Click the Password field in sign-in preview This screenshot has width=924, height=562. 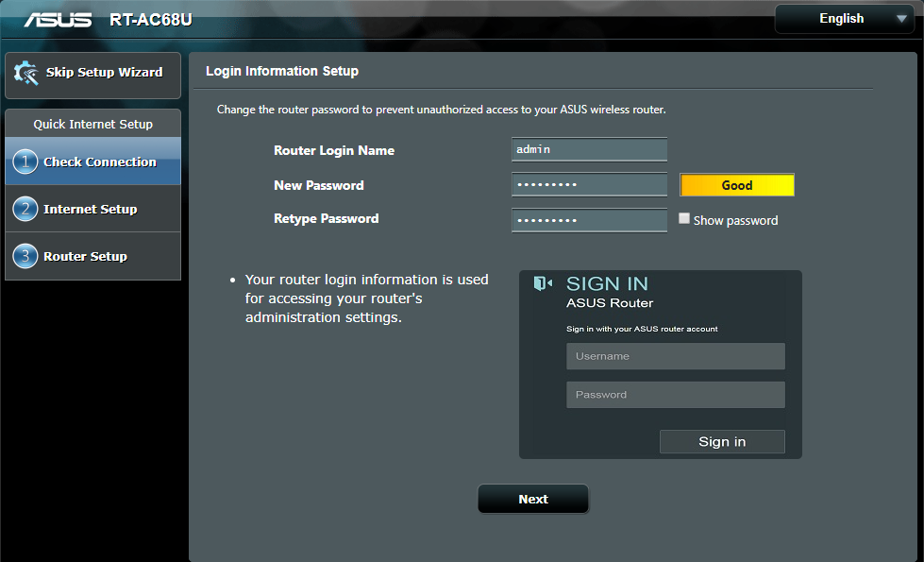(676, 395)
